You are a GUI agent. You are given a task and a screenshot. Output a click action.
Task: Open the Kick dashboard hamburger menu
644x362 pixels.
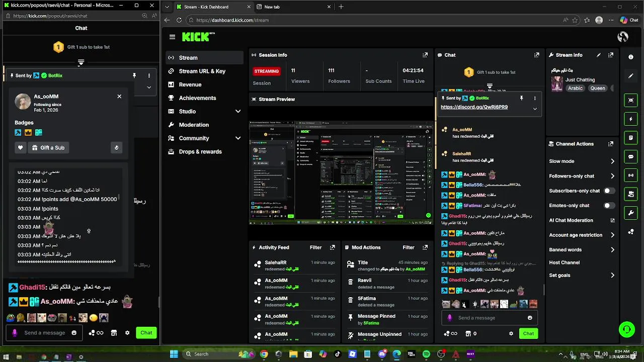click(x=172, y=37)
